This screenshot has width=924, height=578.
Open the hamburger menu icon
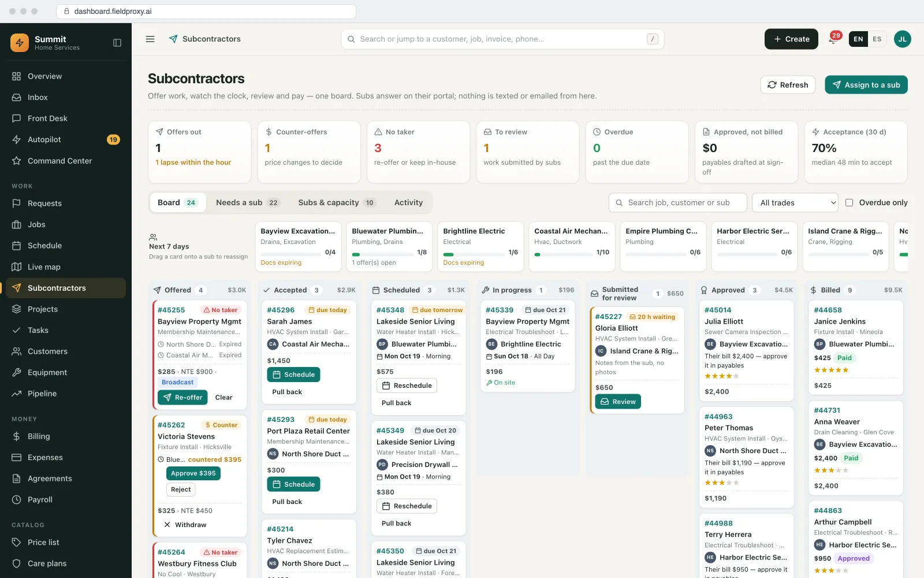150,39
